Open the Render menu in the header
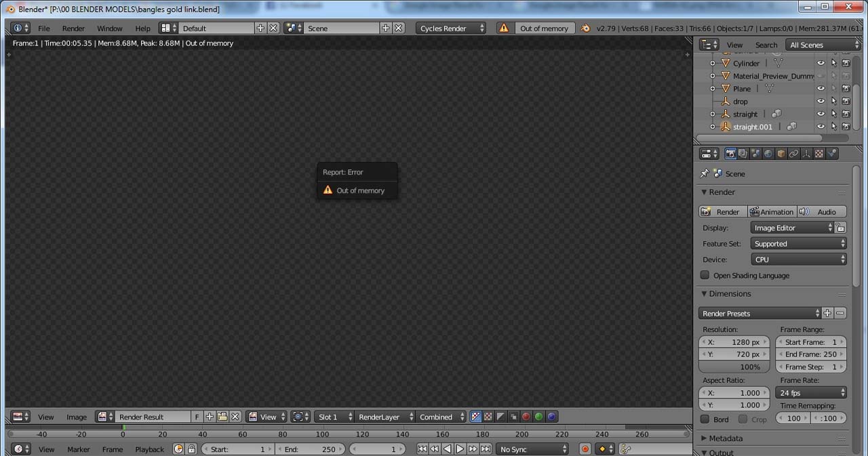 click(x=73, y=28)
